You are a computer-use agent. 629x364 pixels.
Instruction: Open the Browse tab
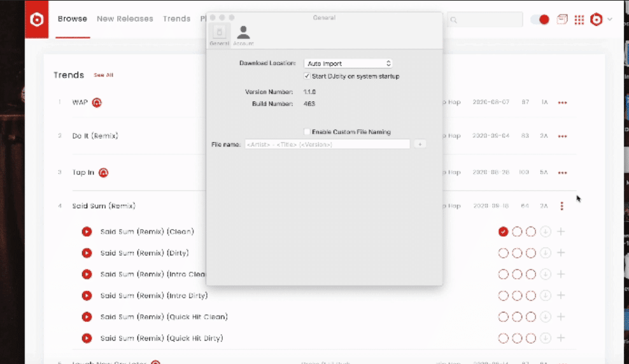pos(72,19)
